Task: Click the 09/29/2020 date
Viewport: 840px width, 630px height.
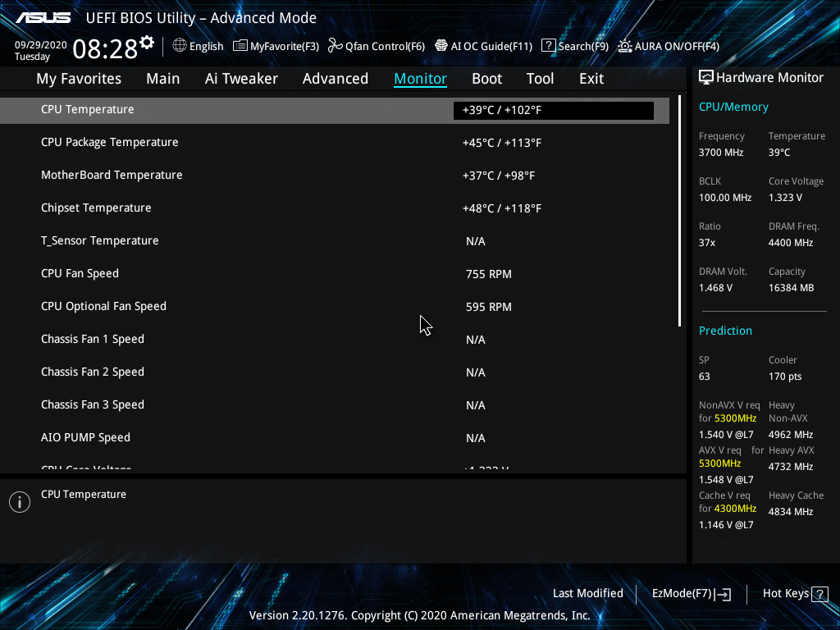Action: 41,45
